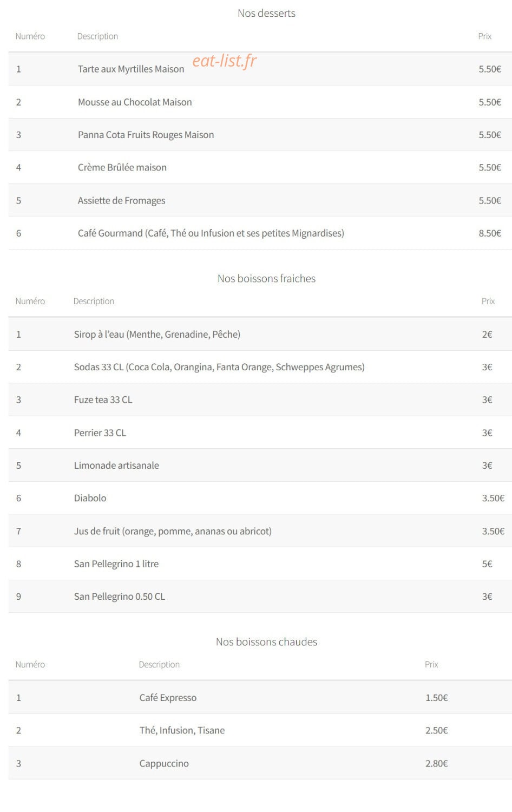Screen dimensions: 512x812
Task: Click the Nos desserts heading
Action: pyautogui.click(x=266, y=13)
